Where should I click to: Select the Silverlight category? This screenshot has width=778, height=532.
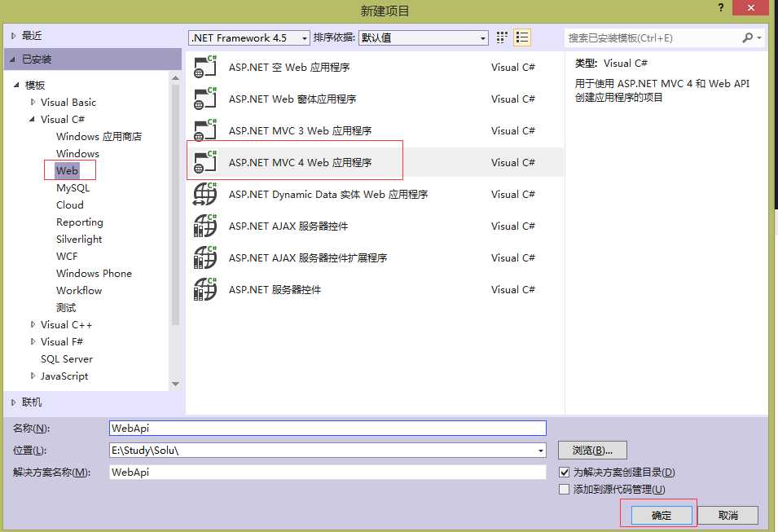(79, 240)
